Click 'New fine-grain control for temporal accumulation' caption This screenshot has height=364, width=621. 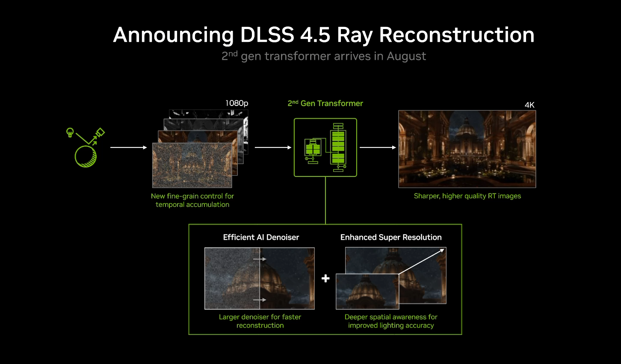coord(192,200)
